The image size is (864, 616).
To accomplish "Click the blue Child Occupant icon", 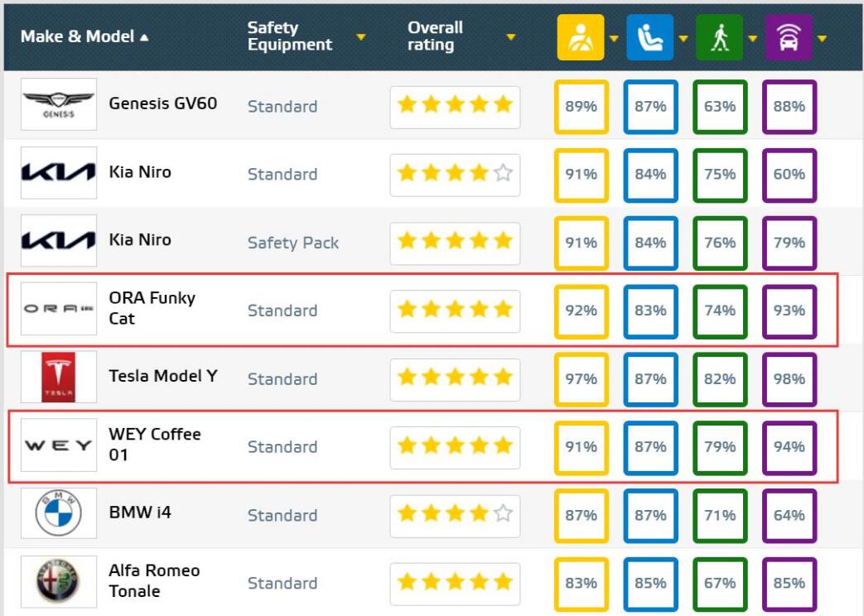I will tap(650, 37).
